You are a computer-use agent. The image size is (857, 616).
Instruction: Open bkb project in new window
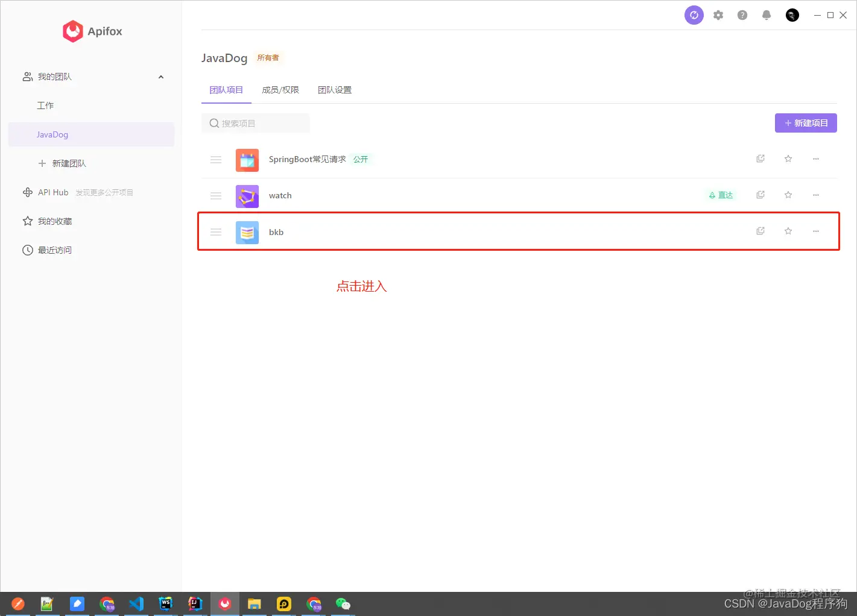tap(761, 231)
